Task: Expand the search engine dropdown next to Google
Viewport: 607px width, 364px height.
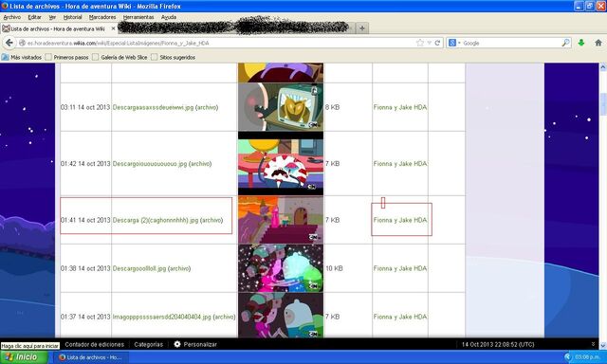Action: pos(459,43)
